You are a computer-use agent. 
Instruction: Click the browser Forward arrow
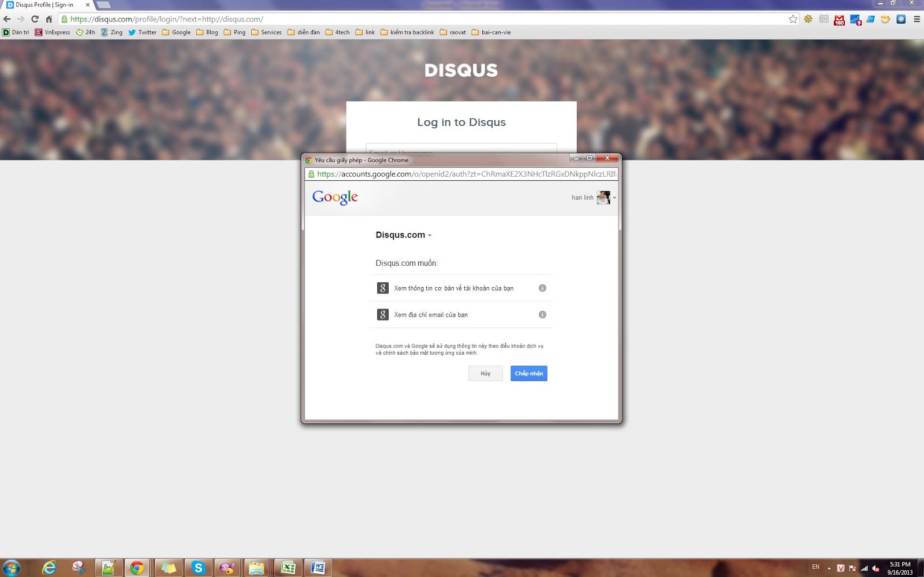coord(21,19)
